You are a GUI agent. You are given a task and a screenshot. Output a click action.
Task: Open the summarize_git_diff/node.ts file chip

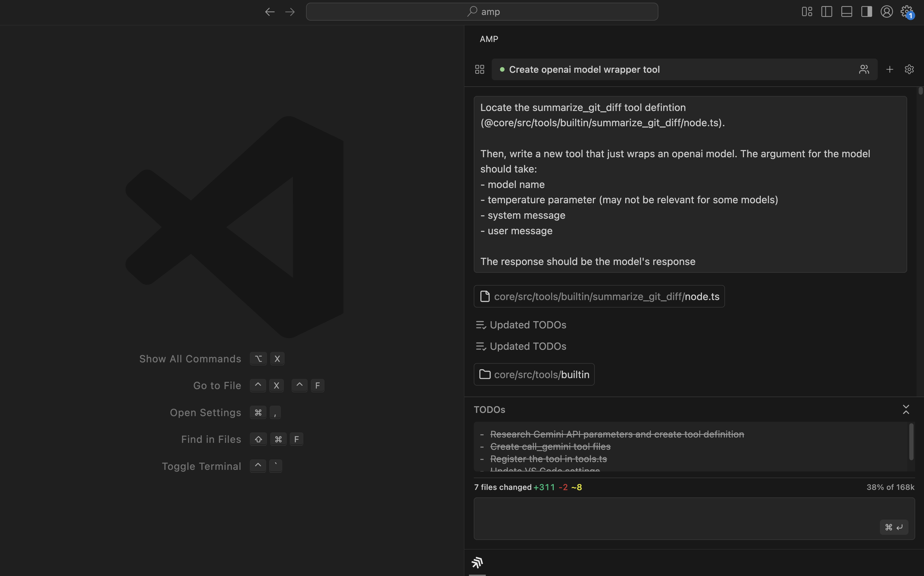599,296
